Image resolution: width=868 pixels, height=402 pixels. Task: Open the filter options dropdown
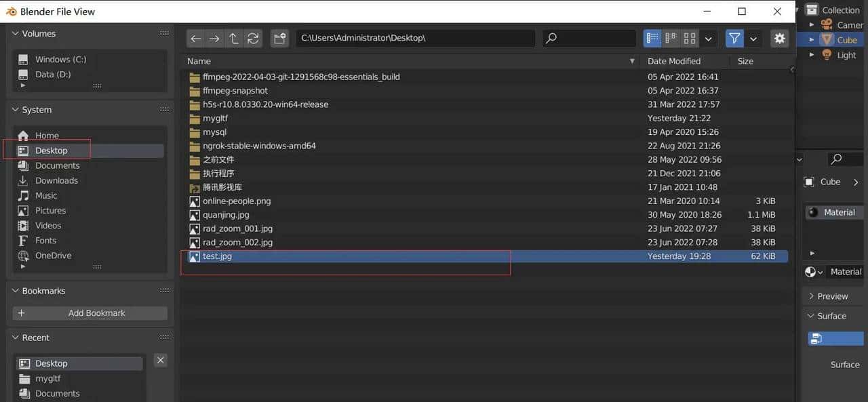(752, 39)
